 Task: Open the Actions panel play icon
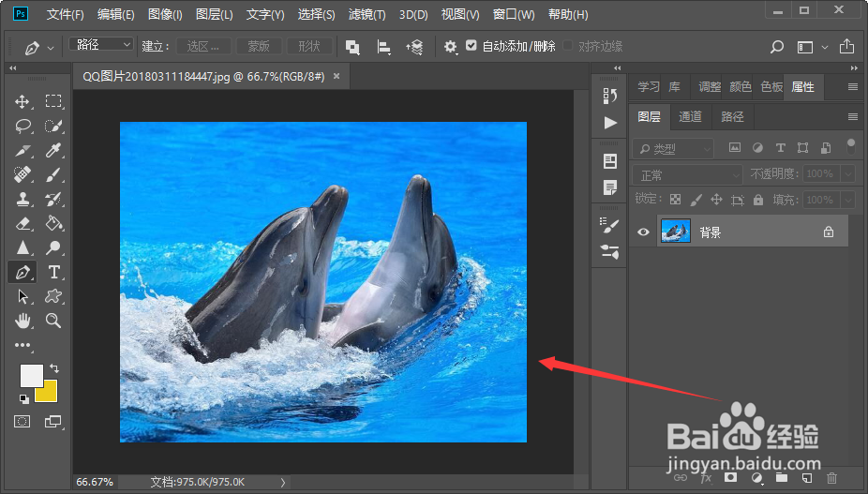tap(610, 123)
